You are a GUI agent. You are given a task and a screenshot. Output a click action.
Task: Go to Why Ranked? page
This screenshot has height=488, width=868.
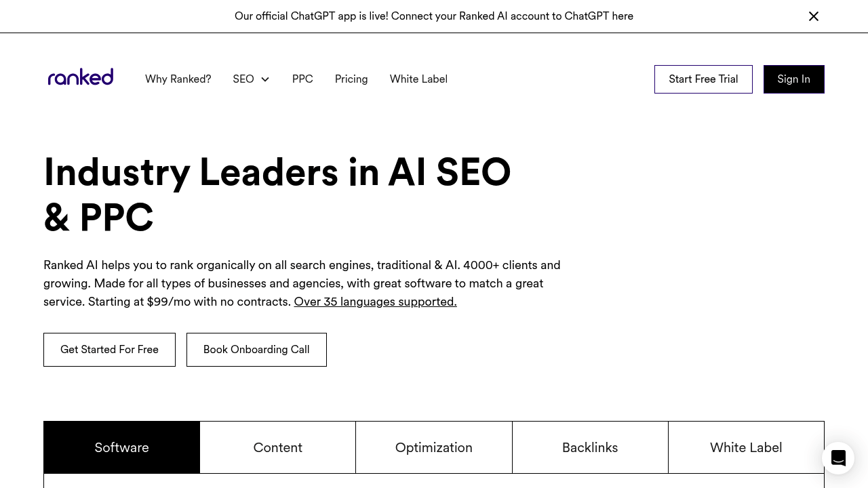pos(178,79)
